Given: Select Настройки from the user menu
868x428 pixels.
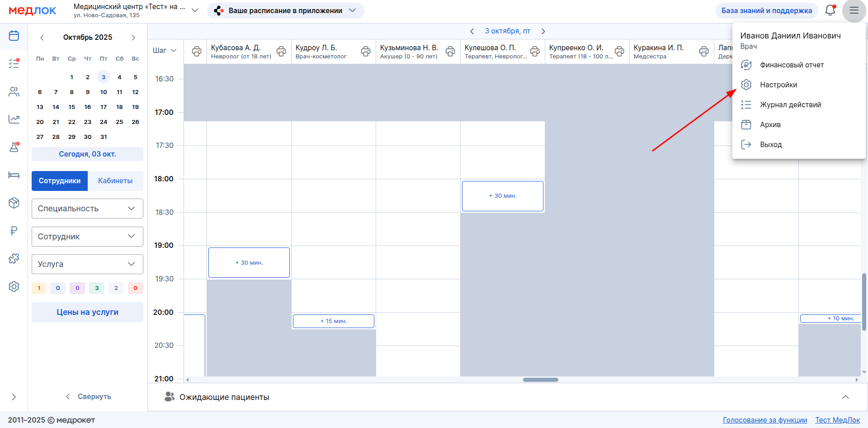Looking at the screenshot, I should tap(778, 85).
